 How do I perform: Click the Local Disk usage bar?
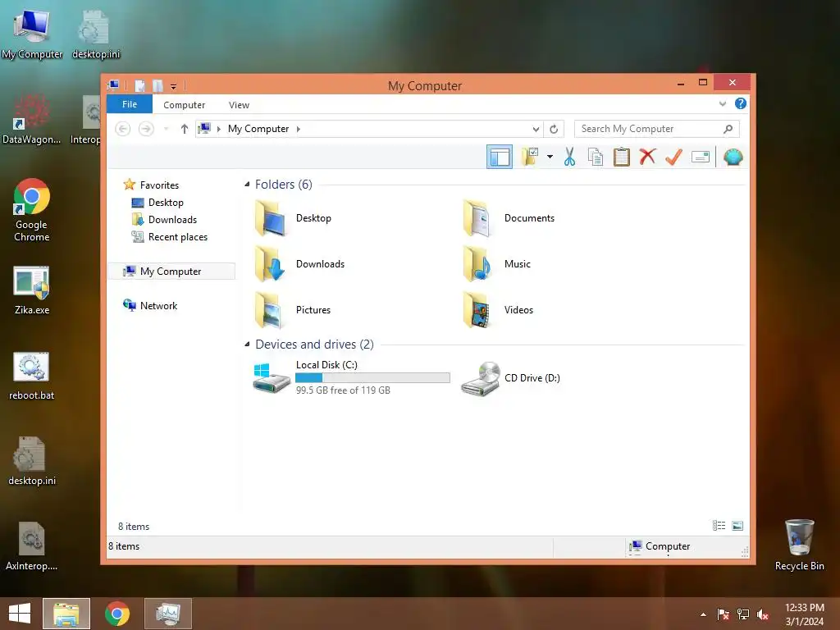click(x=373, y=377)
